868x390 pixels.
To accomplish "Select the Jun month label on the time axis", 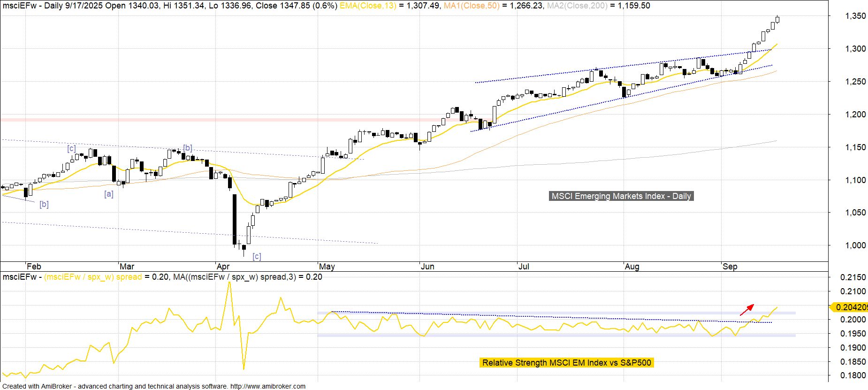I will [427, 267].
